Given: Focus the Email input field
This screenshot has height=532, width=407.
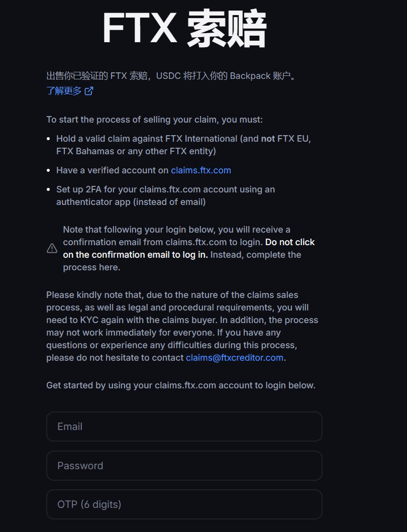Looking at the screenshot, I should (184, 427).
